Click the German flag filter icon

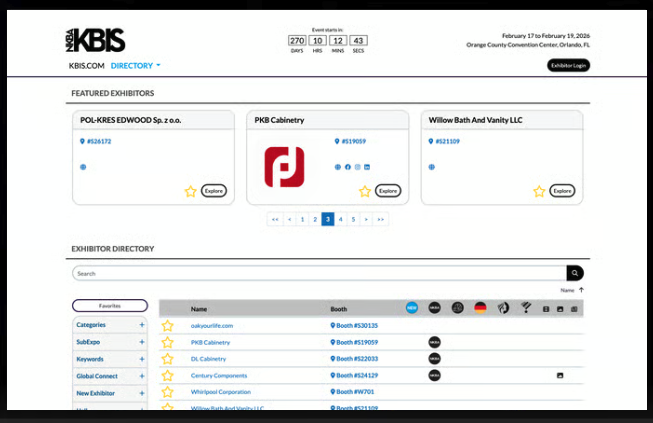click(x=480, y=308)
